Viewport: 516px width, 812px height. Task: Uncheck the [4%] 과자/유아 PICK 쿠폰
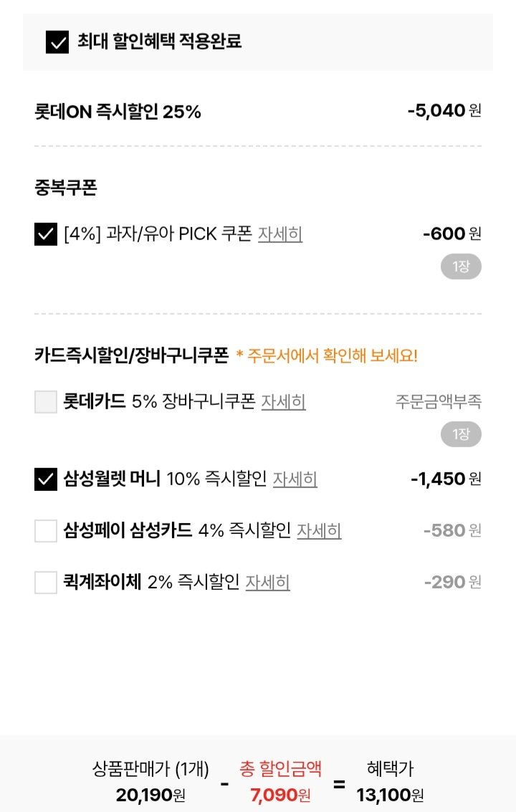(x=47, y=233)
